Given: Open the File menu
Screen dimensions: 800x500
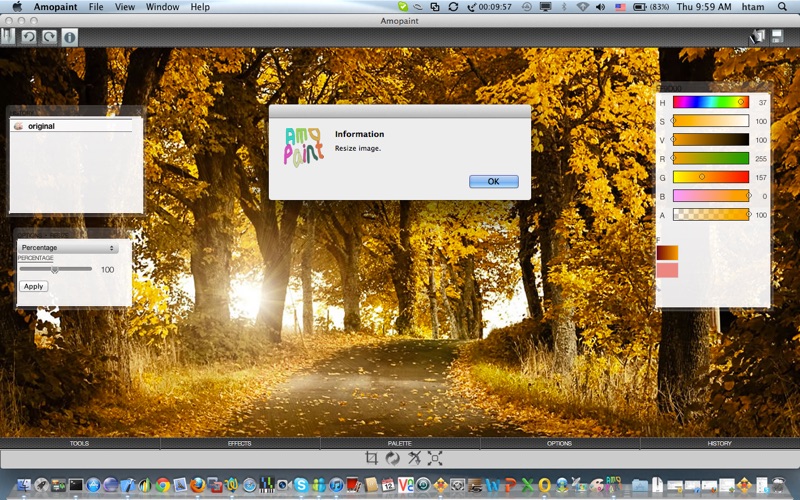Looking at the screenshot, I should coord(96,7).
